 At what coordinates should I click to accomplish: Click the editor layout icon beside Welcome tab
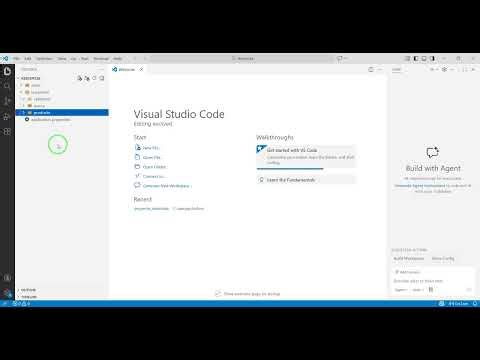[371, 69]
